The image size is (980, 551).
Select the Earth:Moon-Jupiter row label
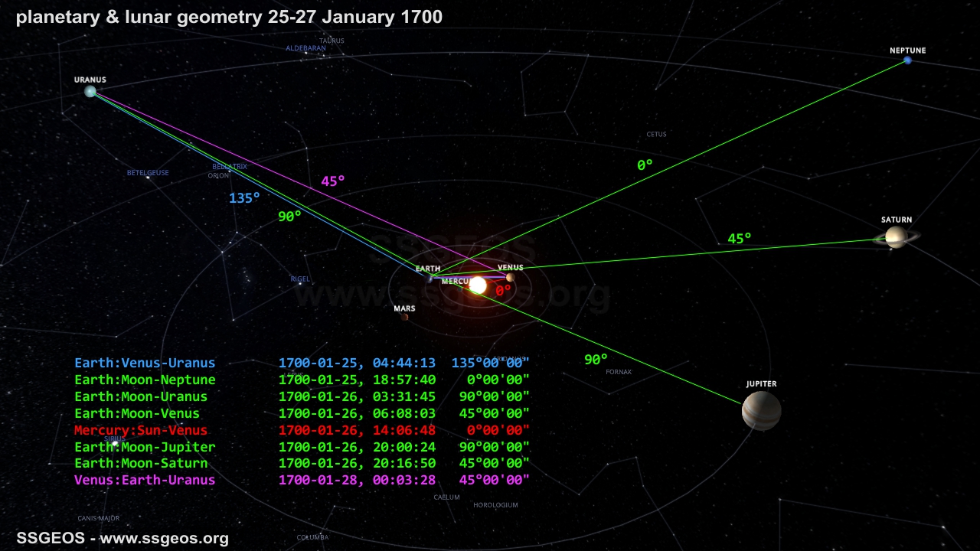[x=145, y=447]
